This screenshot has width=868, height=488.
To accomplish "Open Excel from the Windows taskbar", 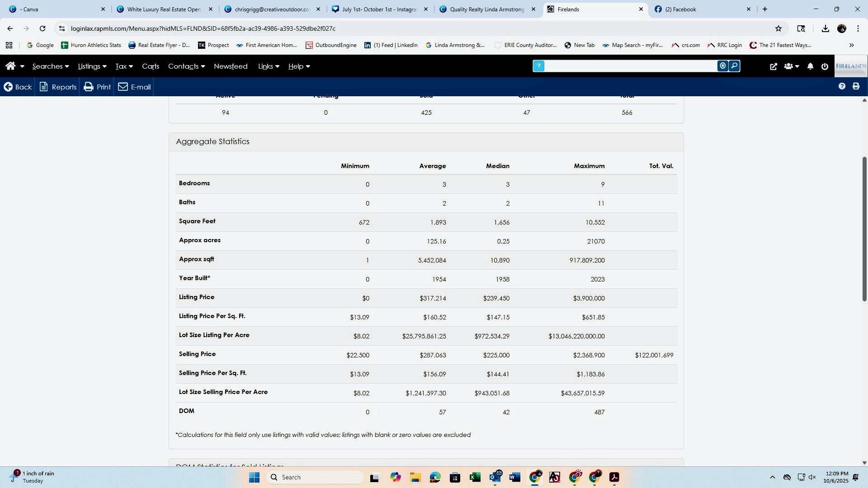I will [x=475, y=477].
